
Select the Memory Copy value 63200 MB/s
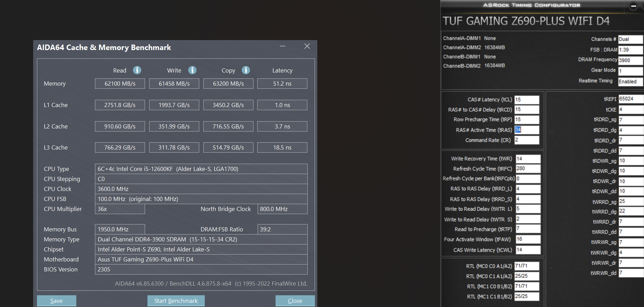click(x=228, y=84)
